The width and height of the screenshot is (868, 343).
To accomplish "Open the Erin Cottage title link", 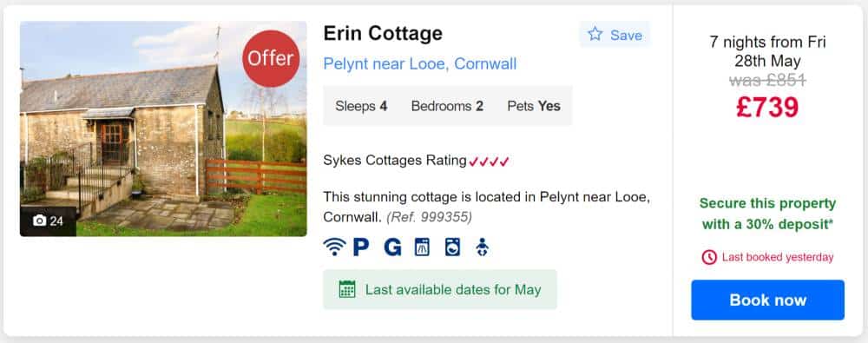I will (383, 34).
